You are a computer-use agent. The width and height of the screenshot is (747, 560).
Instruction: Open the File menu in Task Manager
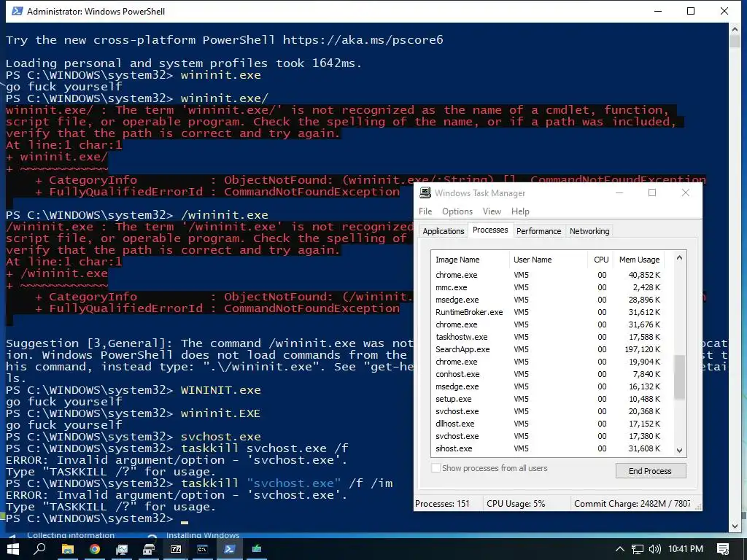(x=425, y=211)
